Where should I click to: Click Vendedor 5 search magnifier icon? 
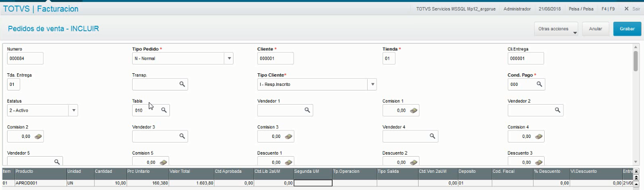[x=57, y=162]
